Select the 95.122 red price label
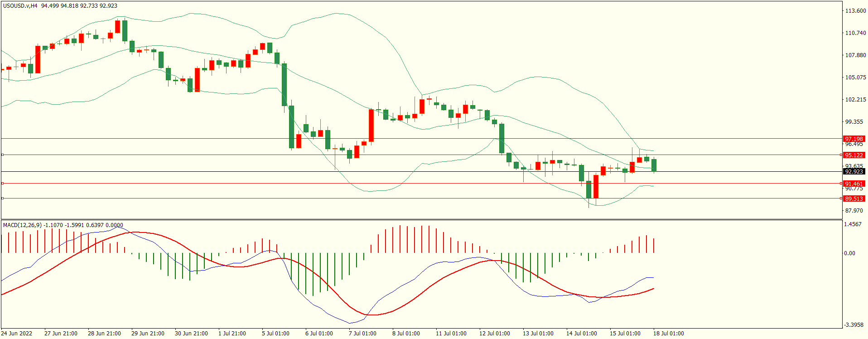Viewport: 868px width, 339px height. pos(854,155)
